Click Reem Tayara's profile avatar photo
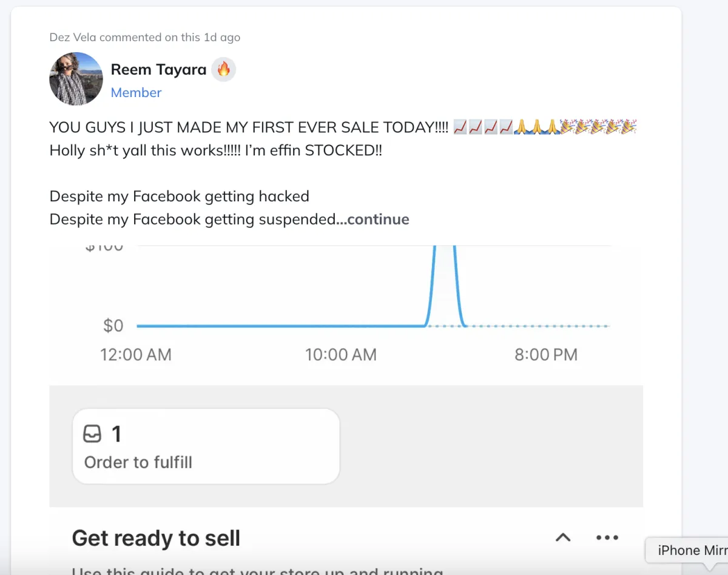The width and height of the screenshot is (728, 575). tap(76, 79)
